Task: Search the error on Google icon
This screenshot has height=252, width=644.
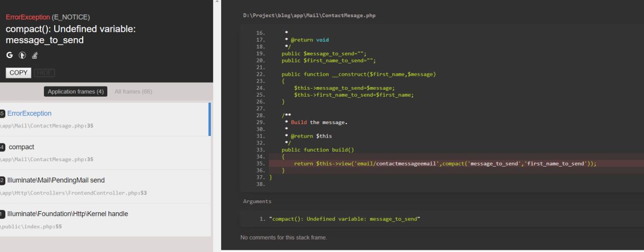Action: 9,55
